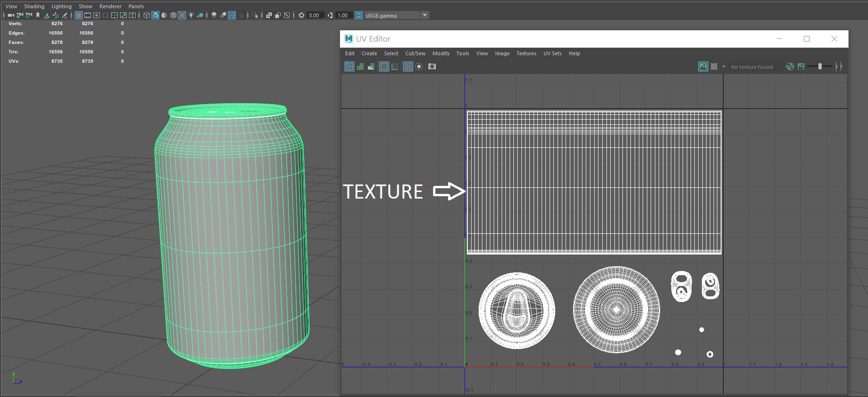This screenshot has width=868, height=397.
Task: Toggle shaded UV shells display
Action: pos(360,66)
